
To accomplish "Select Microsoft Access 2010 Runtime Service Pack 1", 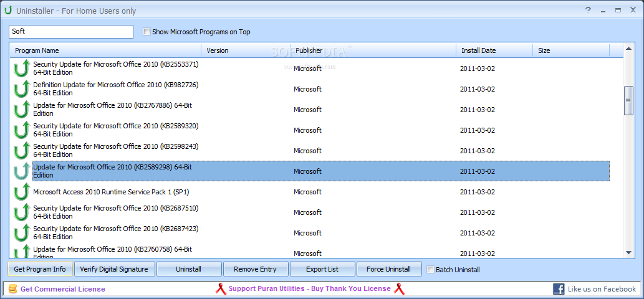I will tap(111, 191).
